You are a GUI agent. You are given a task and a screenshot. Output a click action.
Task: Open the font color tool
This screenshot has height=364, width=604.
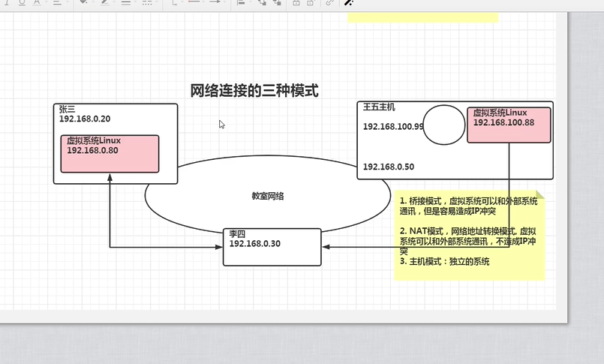tap(37, 2)
